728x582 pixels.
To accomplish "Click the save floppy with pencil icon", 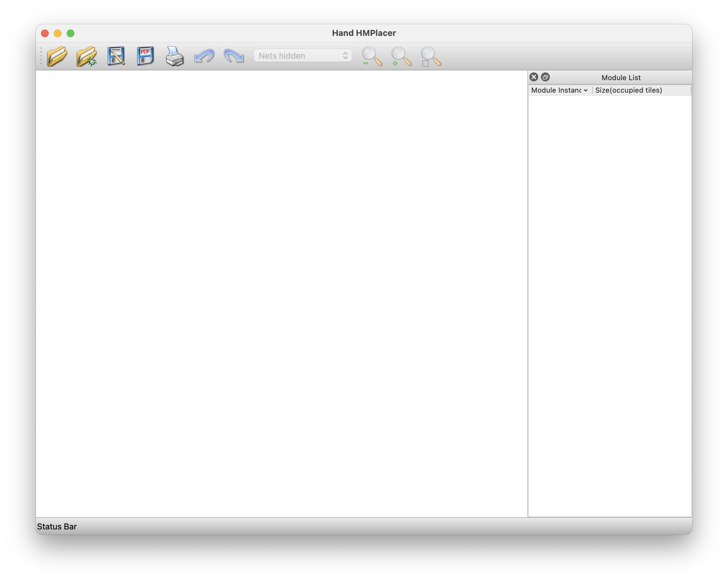I will (x=116, y=56).
